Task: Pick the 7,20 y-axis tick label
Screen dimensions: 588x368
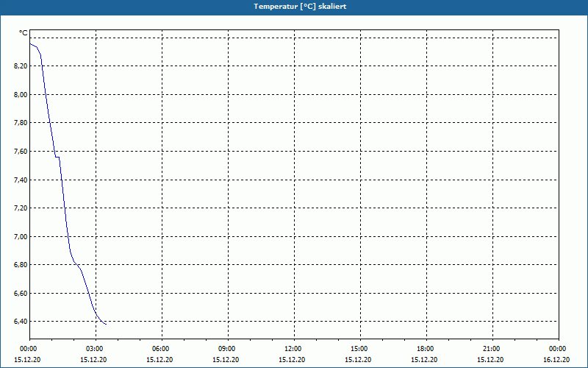Action: (x=21, y=208)
